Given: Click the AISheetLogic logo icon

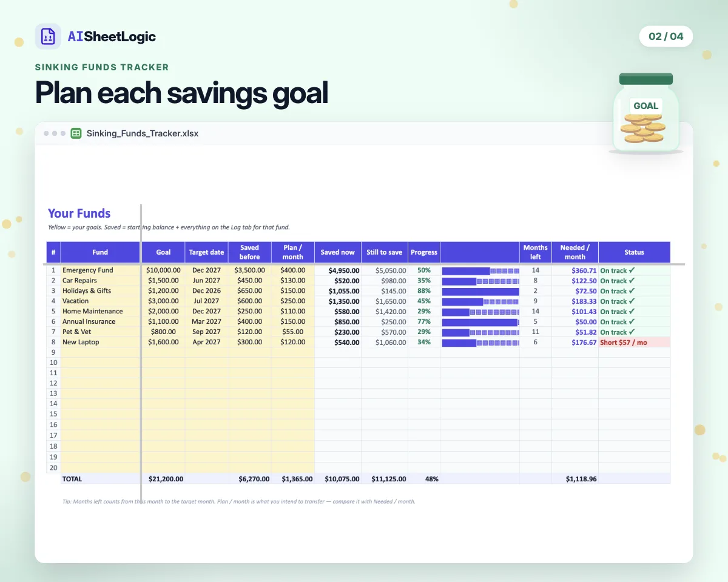Looking at the screenshot, I should [x=48, y=36].
